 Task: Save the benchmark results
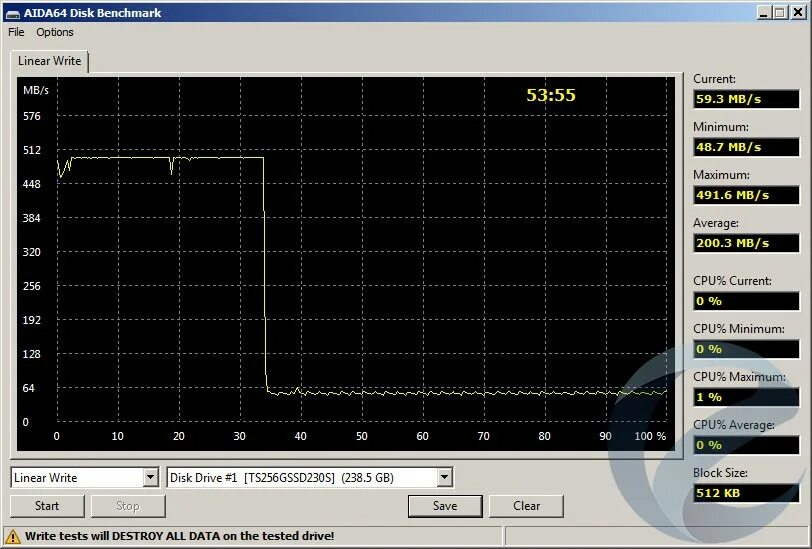pos(445,506)
